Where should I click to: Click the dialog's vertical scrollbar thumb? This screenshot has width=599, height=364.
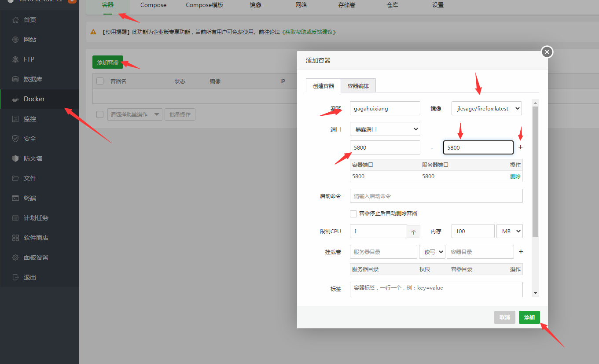click(535, 172)
